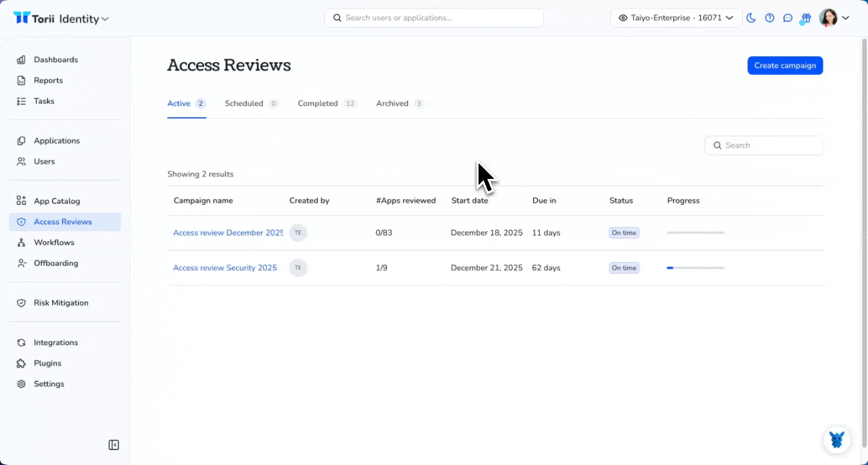Screen dimensions: 868x465
Task: Click On time status for Security 2025
Action: pyautogui.click(x=624, y=267)
